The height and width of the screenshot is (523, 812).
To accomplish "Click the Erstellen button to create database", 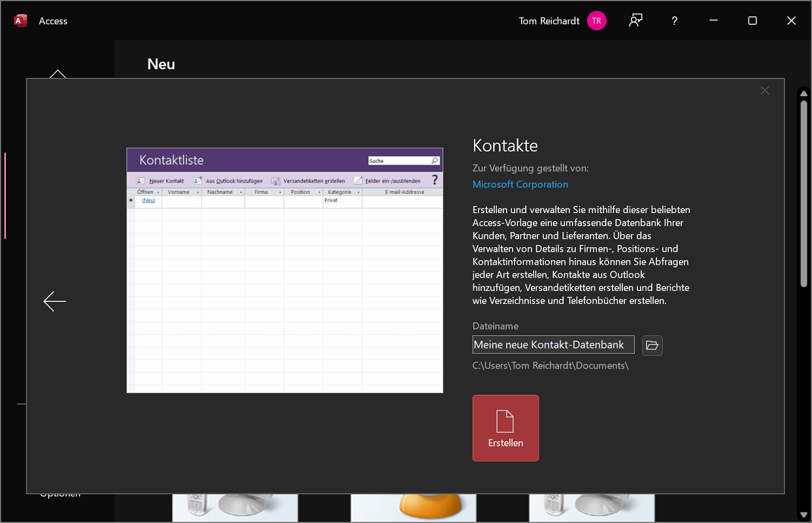I will pyautogui.click(x=505, y=428).
